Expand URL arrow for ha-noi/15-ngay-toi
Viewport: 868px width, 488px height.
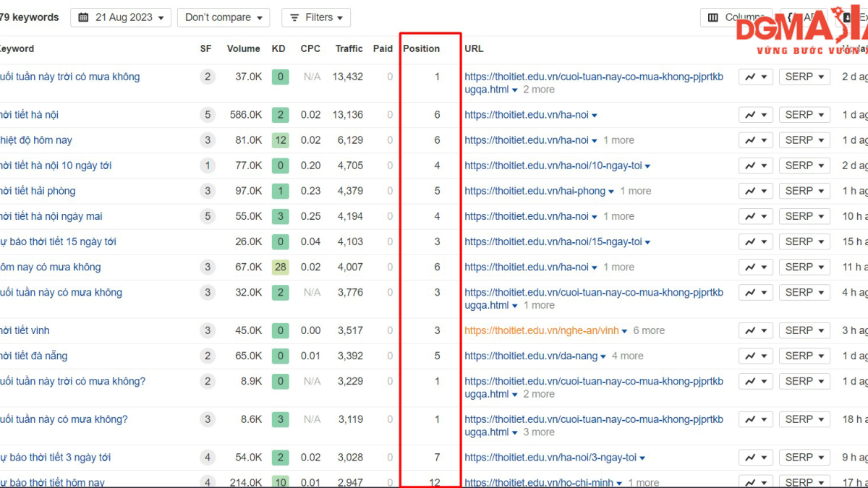click(x=647, y=242)
